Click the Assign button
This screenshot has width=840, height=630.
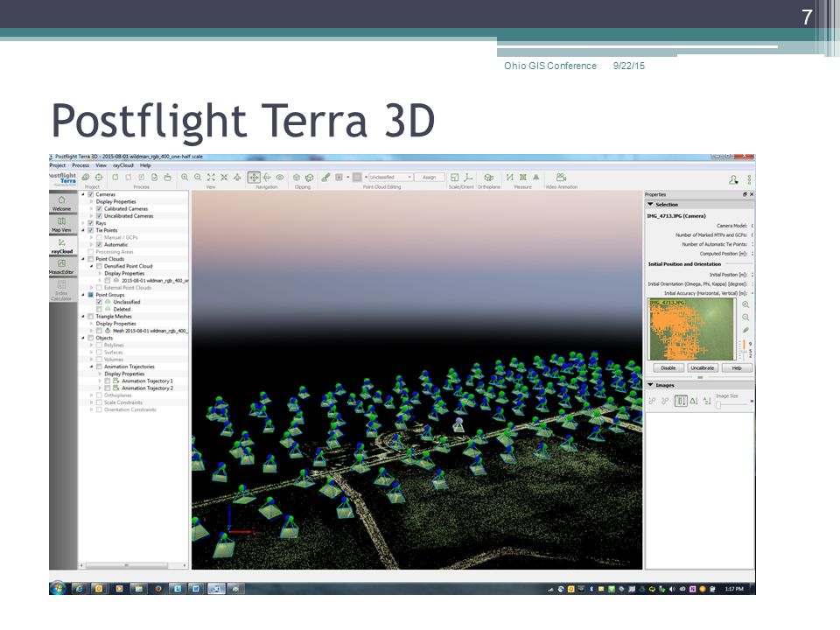coord(429,178)
